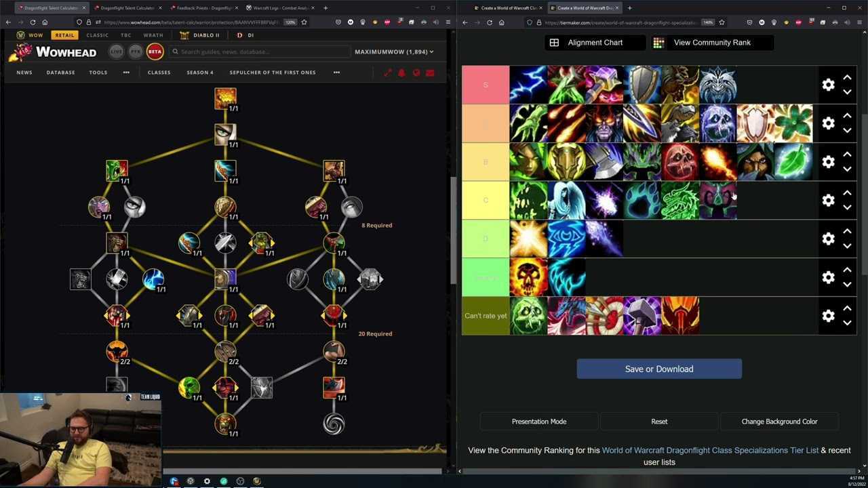Select the hooded rogue face icon
This screenshot has width=868, height=488.
click(x=756, y=162)
